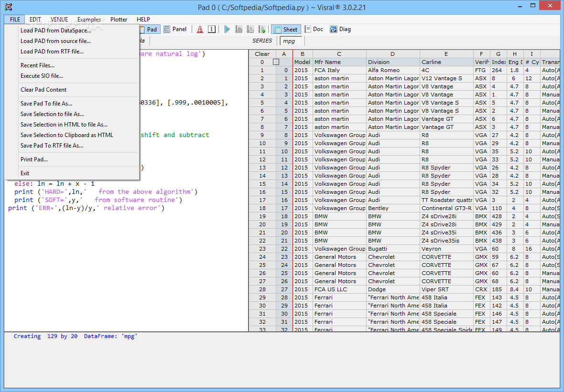Click the Carline header cell
The height and width of the screenshot is (392, 564).
click(446, 62)
